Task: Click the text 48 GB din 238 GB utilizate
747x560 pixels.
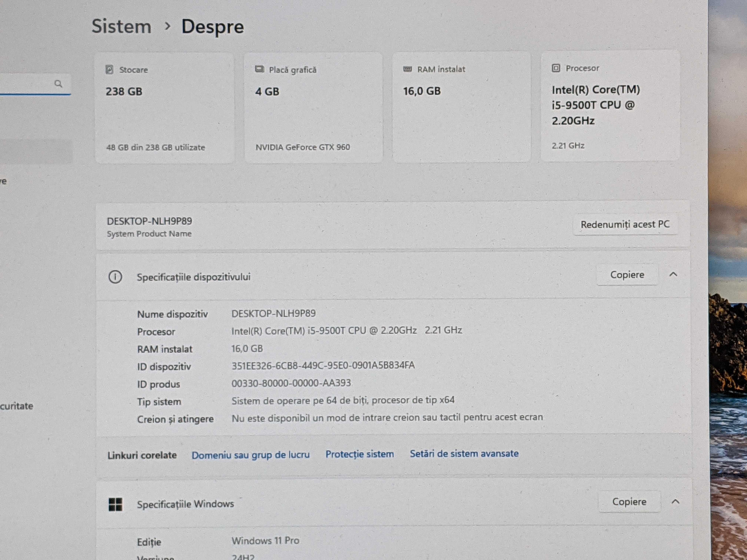Action: point(155,147)
